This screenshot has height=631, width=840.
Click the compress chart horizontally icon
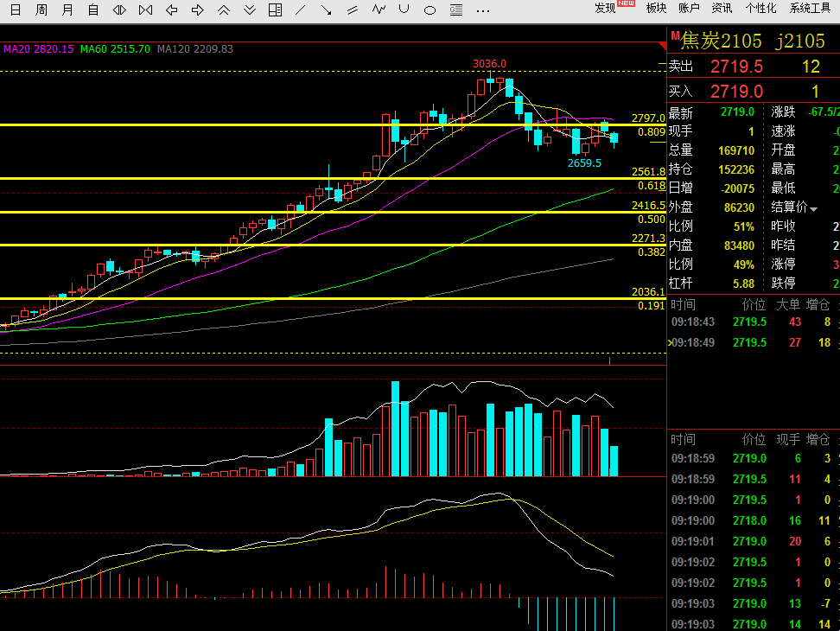[145, 10]
